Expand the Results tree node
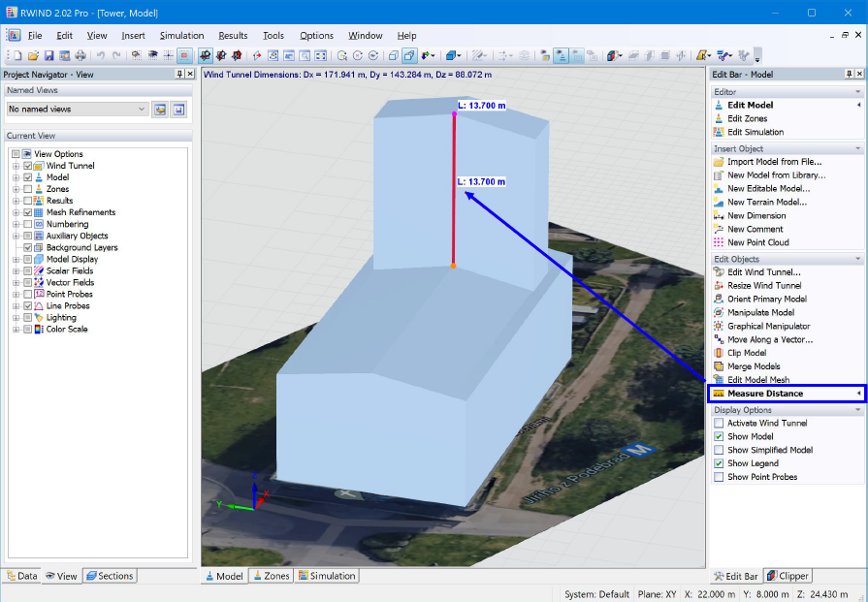The width and height of the screenshot is (868, 602). pyautogui.click(x=16, y=201)
